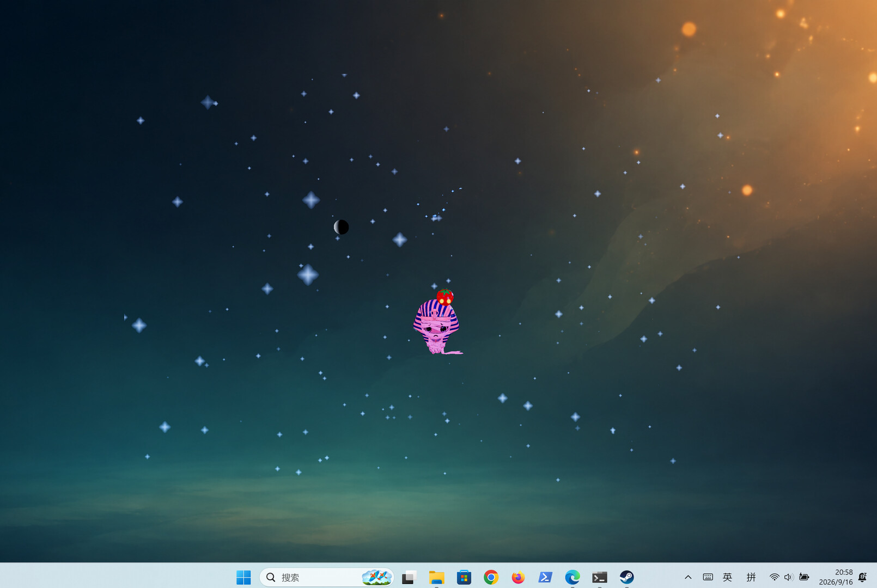Launch Google Chrome from the taskbar

click(x=491, y=577)
